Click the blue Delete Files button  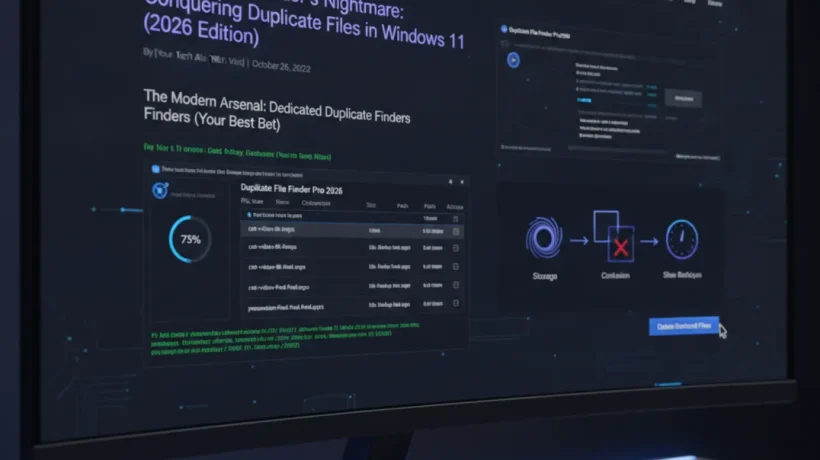click(684, 326)
